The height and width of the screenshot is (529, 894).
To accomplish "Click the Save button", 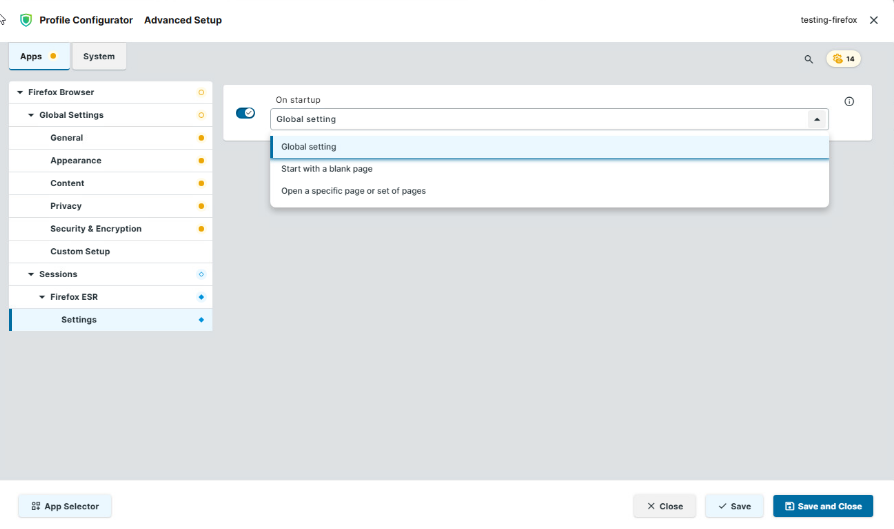I will click(734, 506).
